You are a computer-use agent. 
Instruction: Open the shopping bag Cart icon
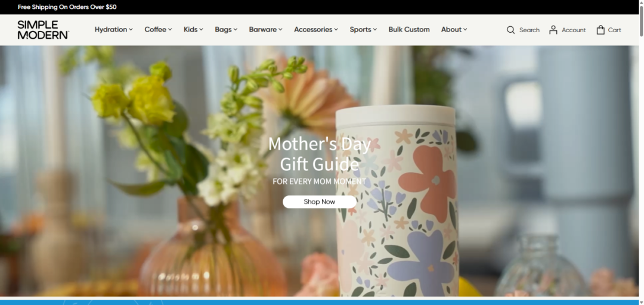coord(600,30)
